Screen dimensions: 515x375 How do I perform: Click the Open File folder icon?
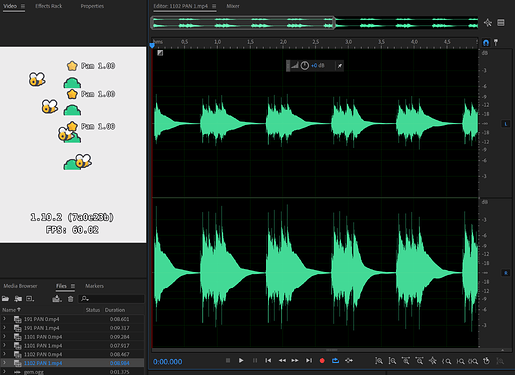(5, 299)
